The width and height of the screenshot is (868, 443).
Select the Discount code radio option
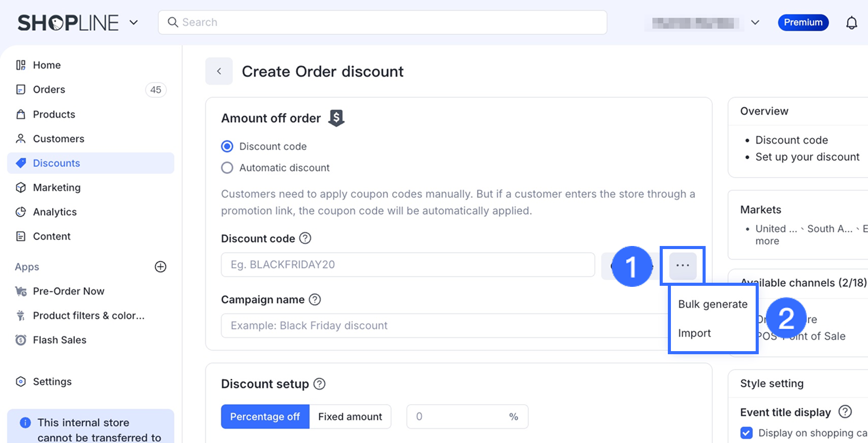[227, 146]
